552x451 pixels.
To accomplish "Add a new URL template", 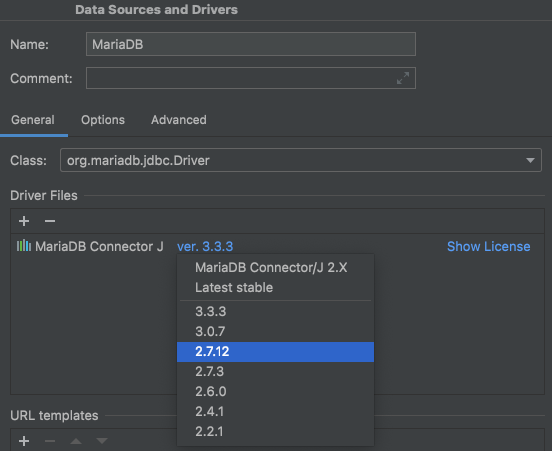I will (24, 441).
